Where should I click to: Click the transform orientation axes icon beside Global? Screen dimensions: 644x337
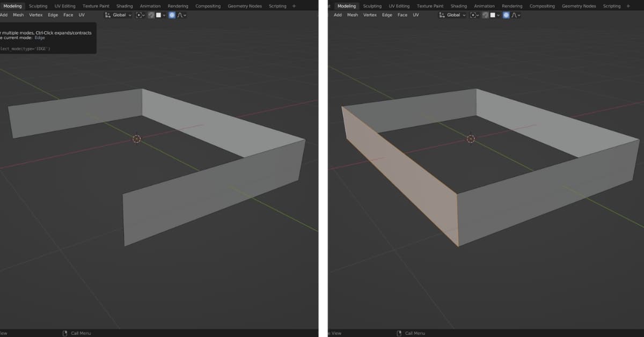(109, 14)
